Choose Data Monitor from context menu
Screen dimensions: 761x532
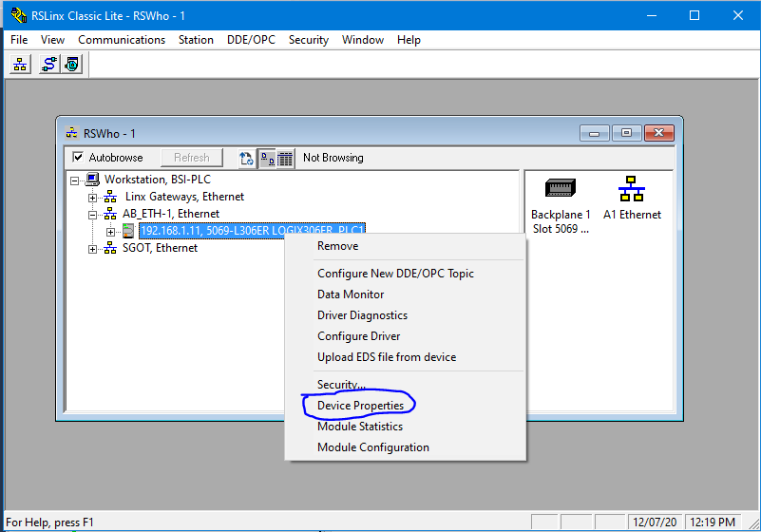pos(406,294)
